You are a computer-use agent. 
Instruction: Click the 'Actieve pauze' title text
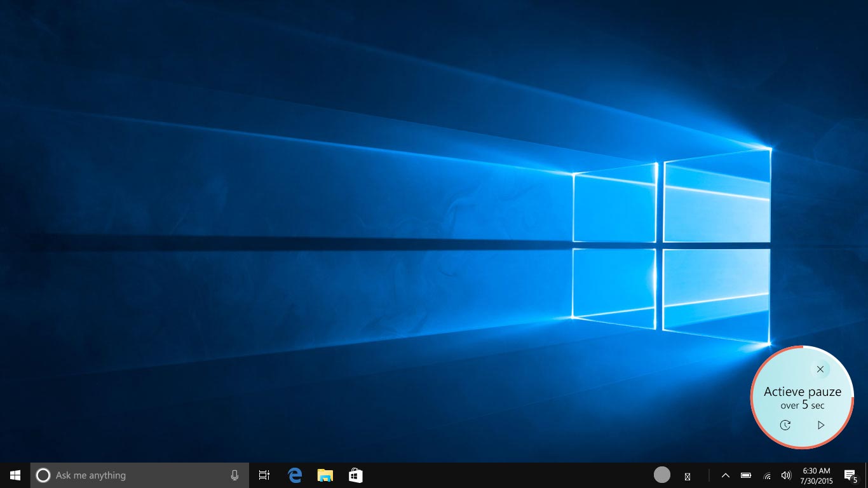(802, 391)
